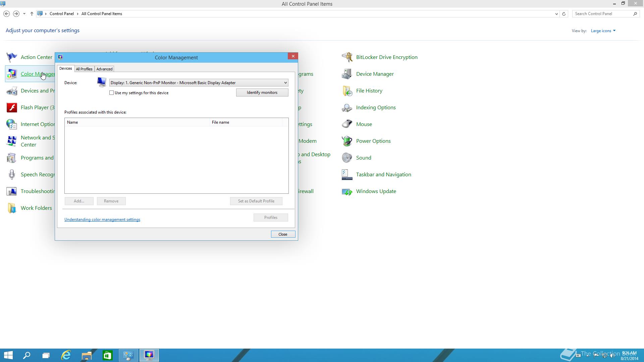
Task: Open the Sound speaker icon
Action: click(347, 158)
